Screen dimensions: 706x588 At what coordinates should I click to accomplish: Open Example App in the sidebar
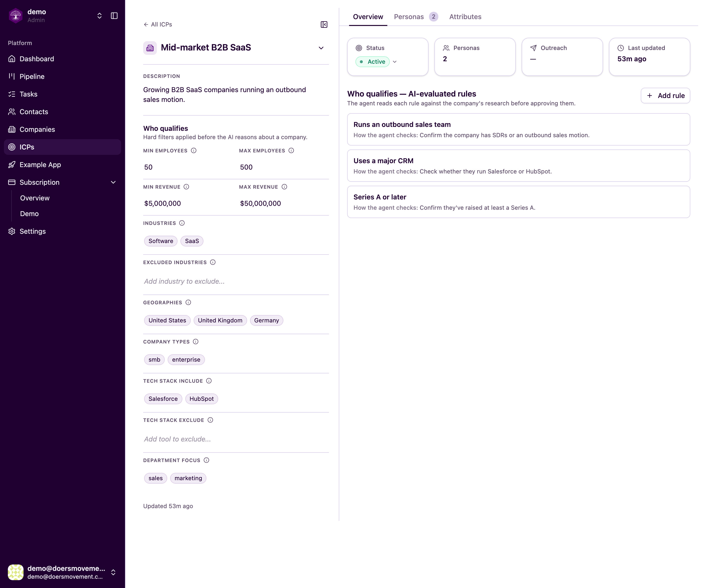click(63, 165)
